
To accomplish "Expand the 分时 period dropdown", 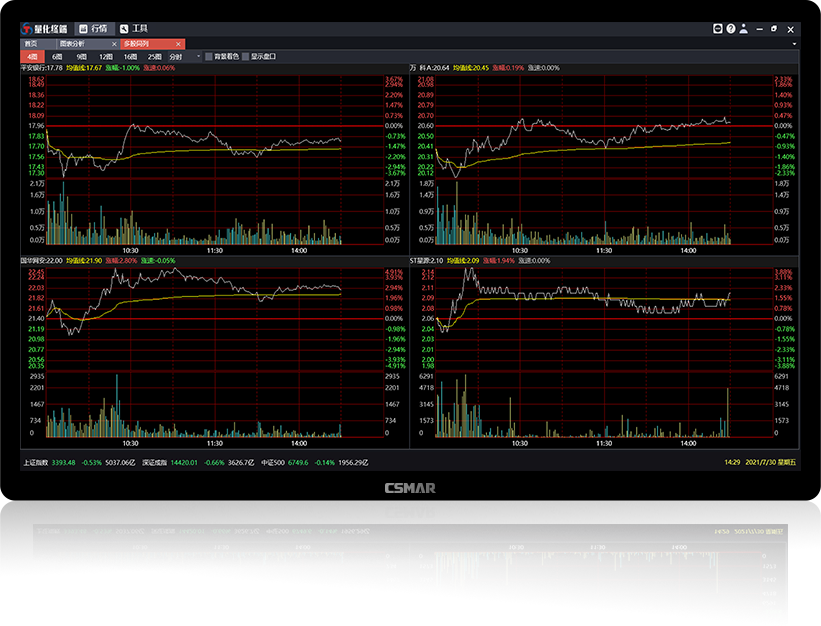I will [197, 57].
